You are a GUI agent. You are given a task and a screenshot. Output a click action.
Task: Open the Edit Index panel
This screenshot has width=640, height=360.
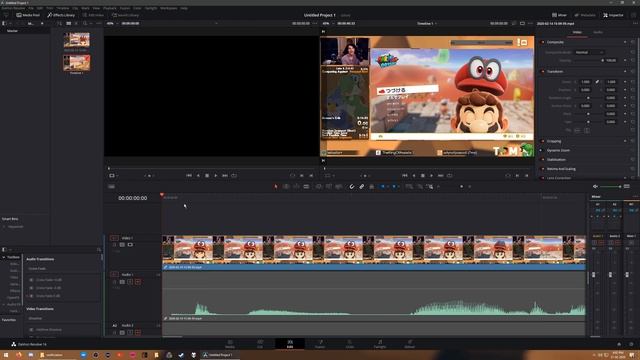(93, 15)
